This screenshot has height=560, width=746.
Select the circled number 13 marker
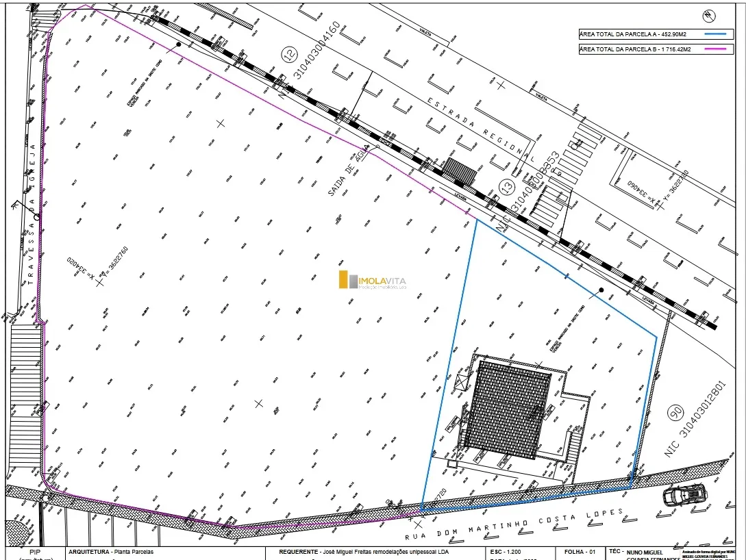click(x=506, y=185)
